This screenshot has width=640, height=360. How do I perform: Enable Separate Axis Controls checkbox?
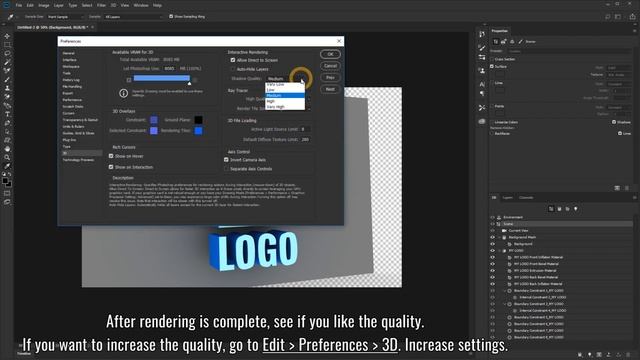226,169
